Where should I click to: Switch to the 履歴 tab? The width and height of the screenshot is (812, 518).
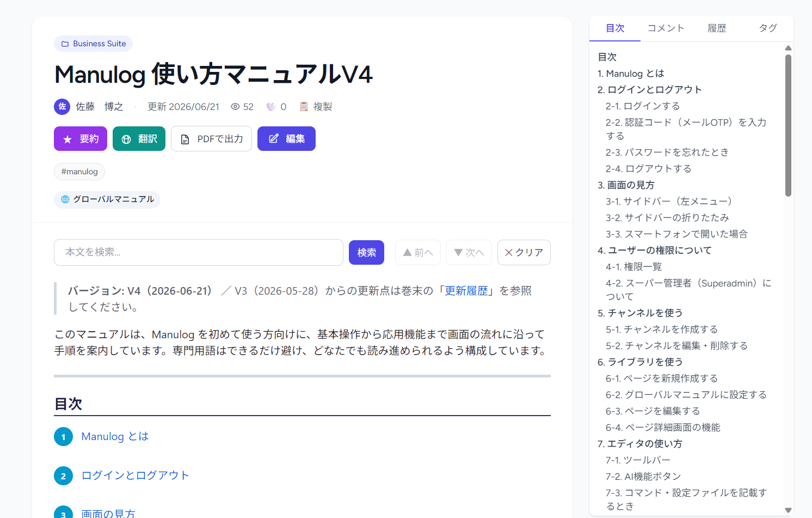click(717, 28)
